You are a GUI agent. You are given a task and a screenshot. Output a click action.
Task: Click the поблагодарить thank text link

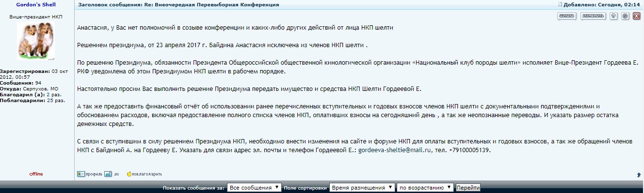(x=147, y=174)
